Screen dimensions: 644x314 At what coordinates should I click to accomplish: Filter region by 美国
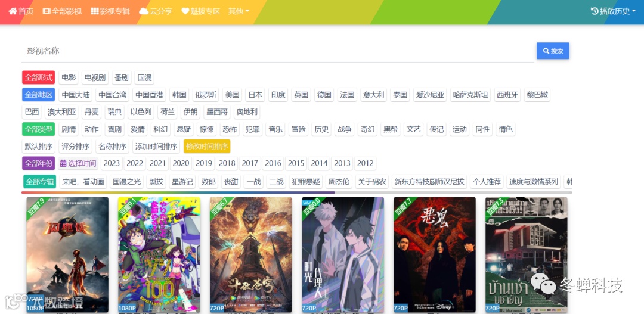[232, 95]
